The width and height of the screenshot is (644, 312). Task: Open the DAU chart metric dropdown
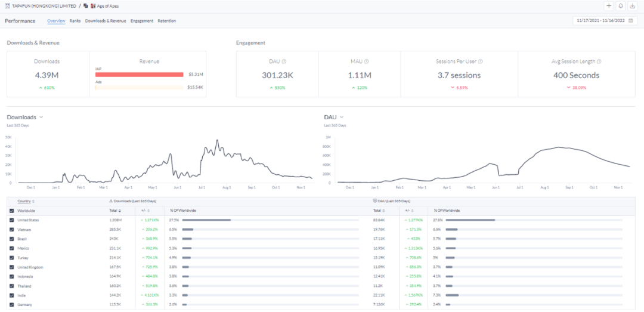[342, 118]
